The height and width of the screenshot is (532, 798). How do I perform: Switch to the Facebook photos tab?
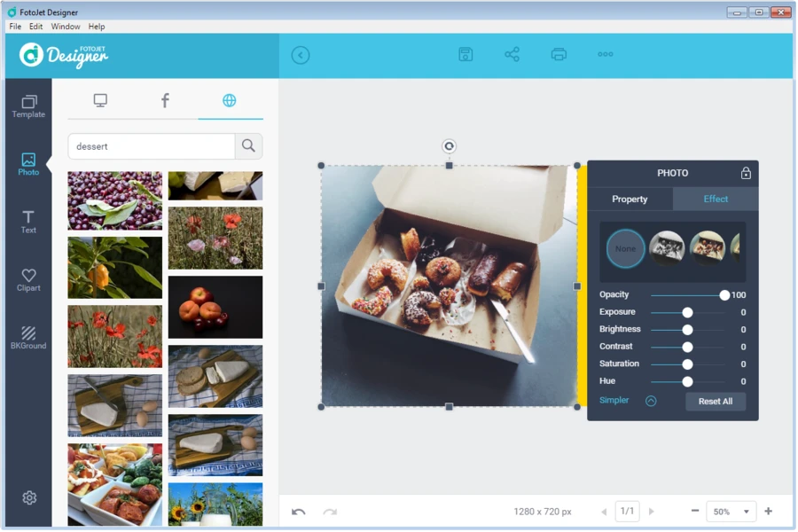(x=165, y=100)
